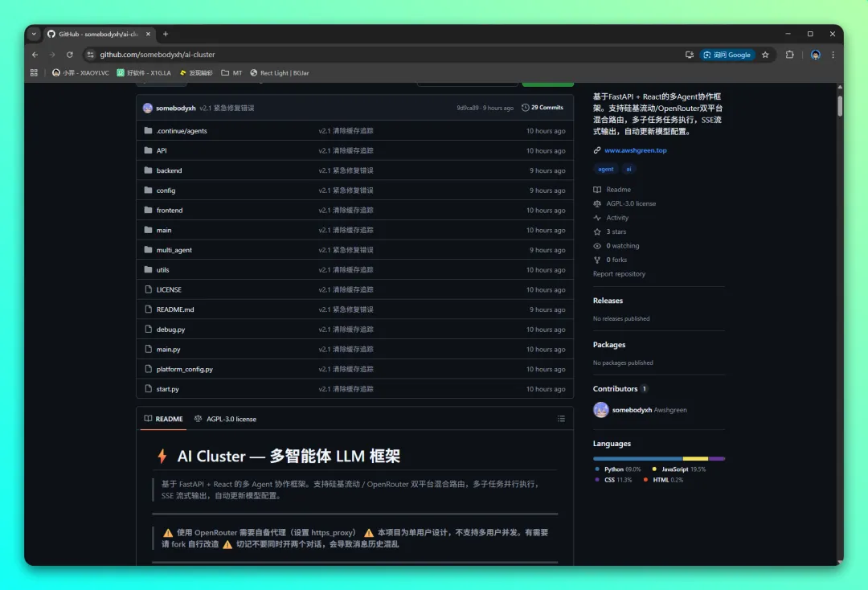Open latest commit message v2.1 in header

click(x=227, y=108)
